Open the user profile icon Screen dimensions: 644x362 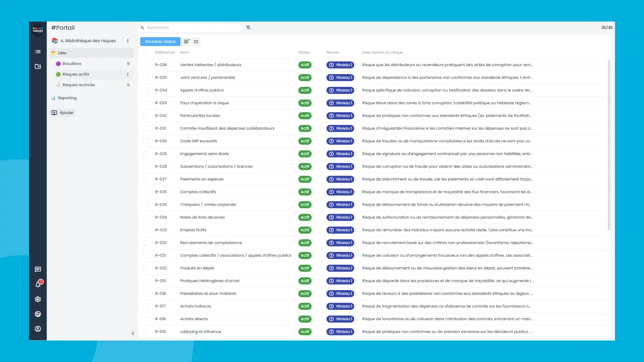pos(38,329)
